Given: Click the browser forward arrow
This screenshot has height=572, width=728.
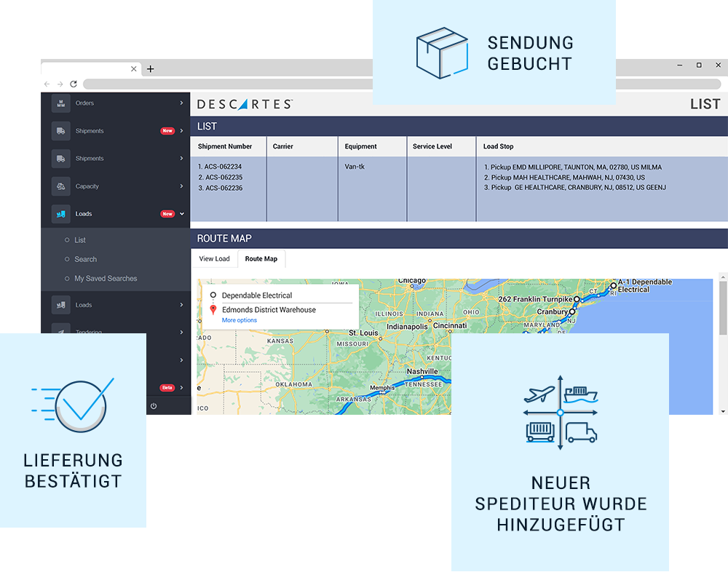Looking at the screenshot, I should [x=60, y=84].
